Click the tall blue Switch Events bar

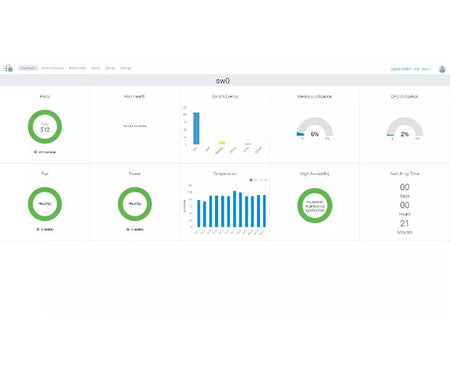coord(196,128)
